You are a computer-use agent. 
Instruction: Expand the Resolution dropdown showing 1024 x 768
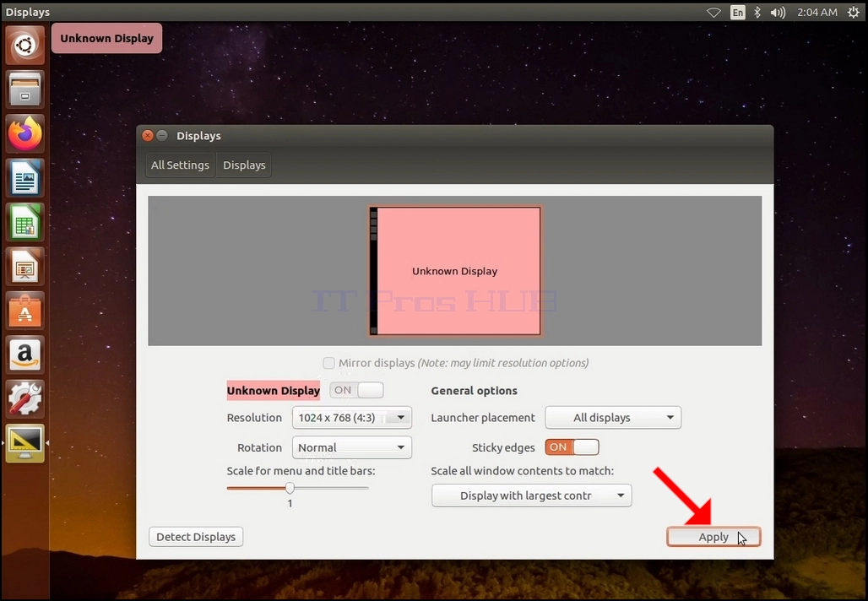pyautogui.click(x=352, y=418)
